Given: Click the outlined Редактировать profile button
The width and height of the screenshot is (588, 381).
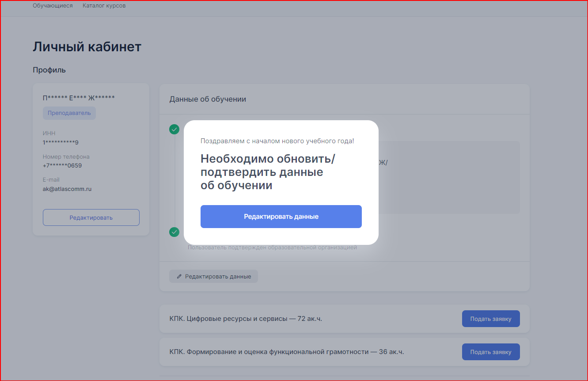Looking at the screenshot, I should pos(91,217).
